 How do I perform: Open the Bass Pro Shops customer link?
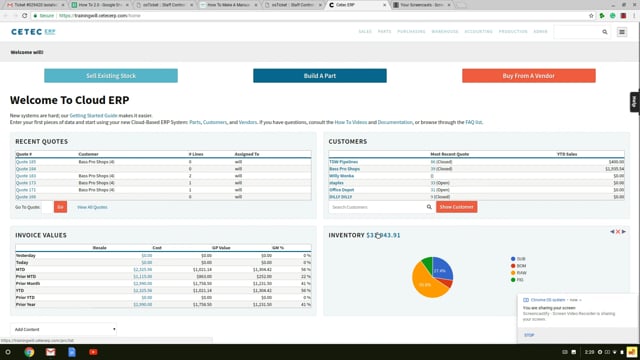pos(344,169)
